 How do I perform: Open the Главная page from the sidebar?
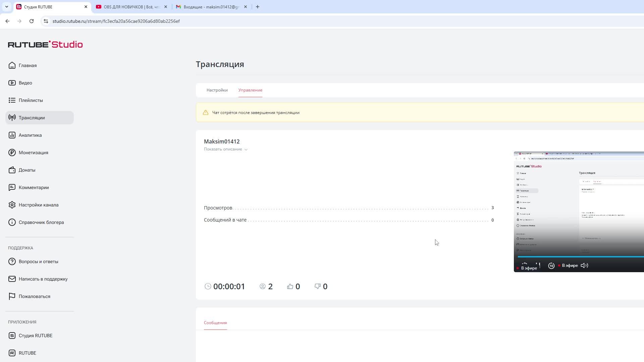coord(40,65)
